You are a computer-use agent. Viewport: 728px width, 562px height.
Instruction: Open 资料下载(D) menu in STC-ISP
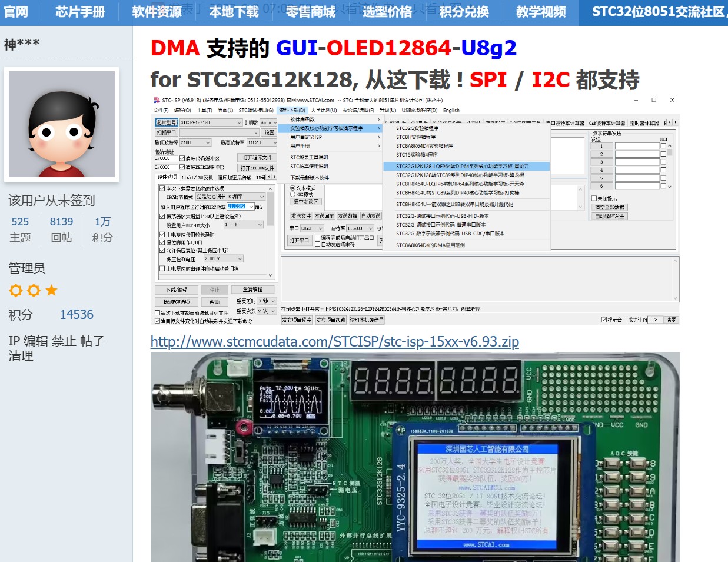[292, 110]
